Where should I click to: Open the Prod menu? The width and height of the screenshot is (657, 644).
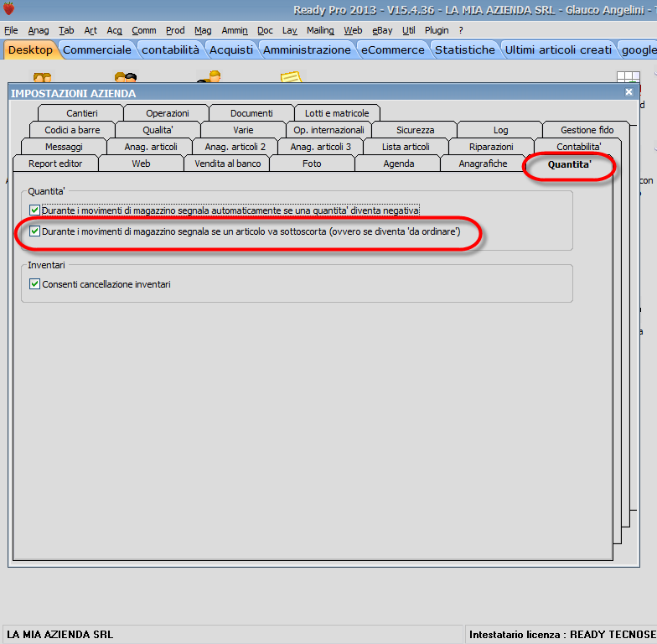click(175, 30)
